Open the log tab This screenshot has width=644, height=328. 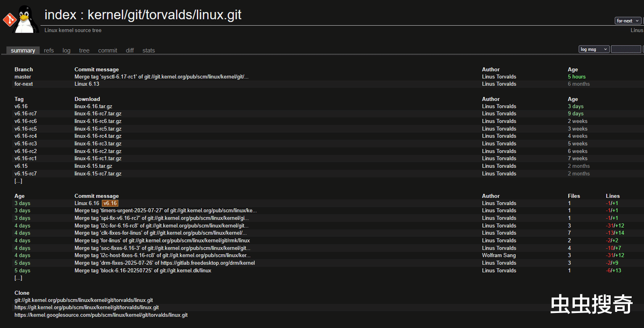pyautogui.click(x=67, y=50)
